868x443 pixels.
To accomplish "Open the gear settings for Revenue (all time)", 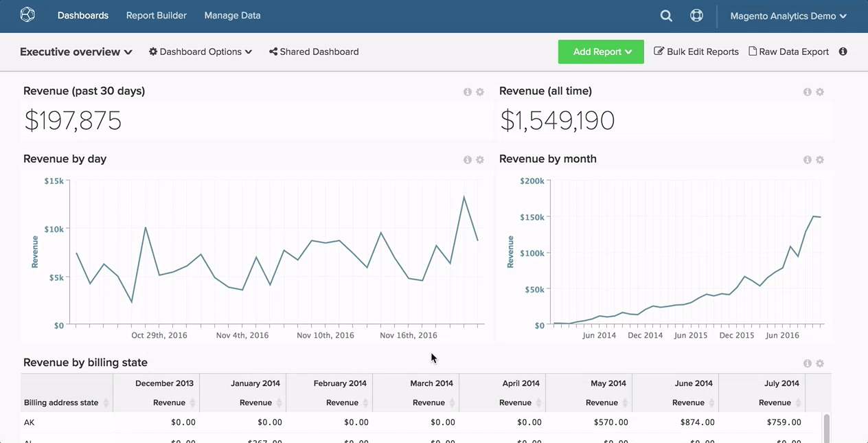I will [x=820, y=91].
